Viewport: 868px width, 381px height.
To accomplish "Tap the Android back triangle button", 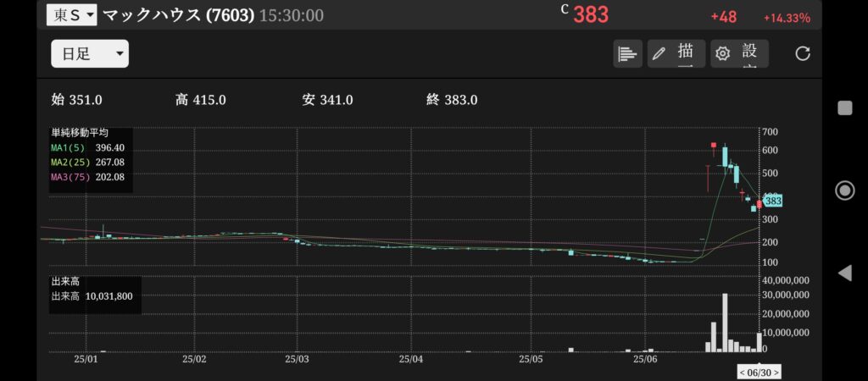I will (845, 273).
